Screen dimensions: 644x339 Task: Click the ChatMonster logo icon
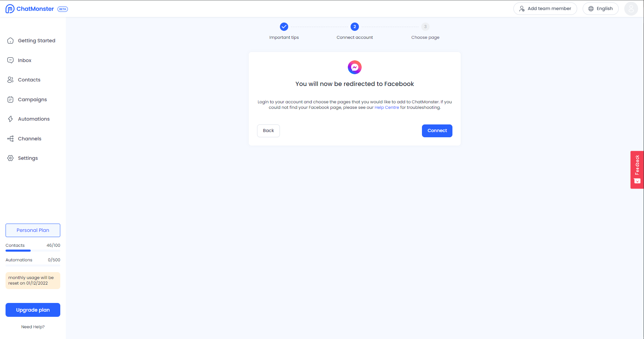point(10,9)
